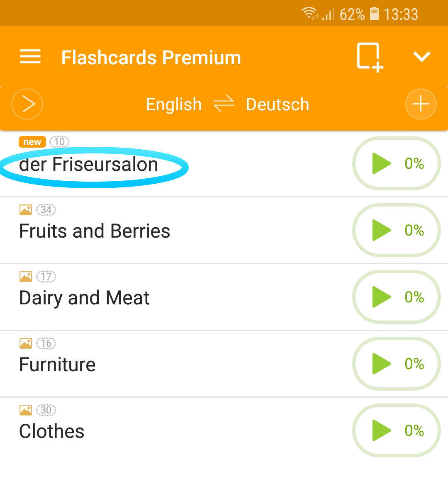Tap the add new card set icon
This screenshot has height=503, width=448.
(x=369, y=57)
